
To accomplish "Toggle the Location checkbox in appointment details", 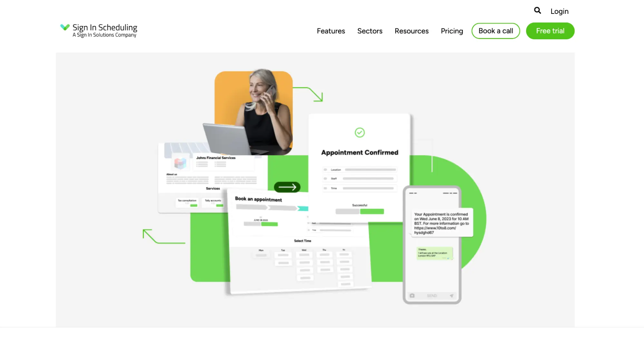I will coord(325,170).
